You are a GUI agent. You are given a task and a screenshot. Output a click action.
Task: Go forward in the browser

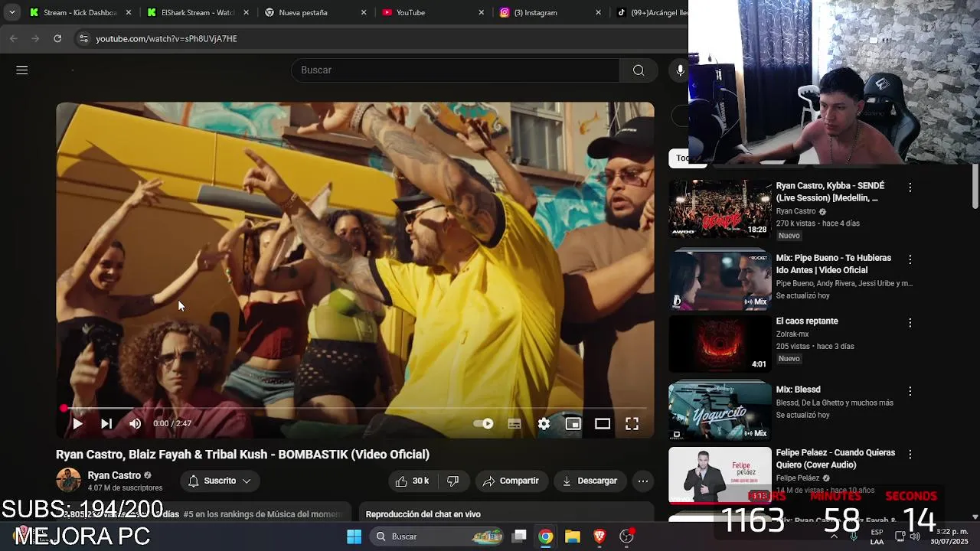click(x=35, y=38)
